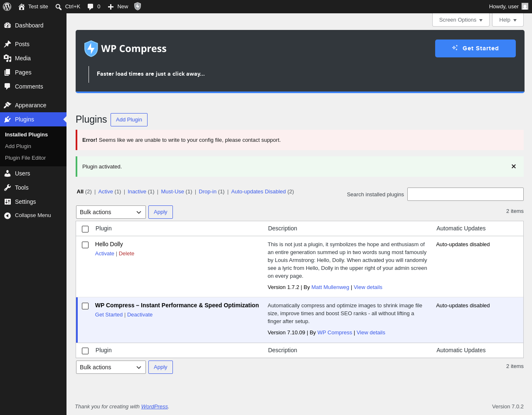
Task: Activate the Hello Dolly plugin
Action: [105, 254]
